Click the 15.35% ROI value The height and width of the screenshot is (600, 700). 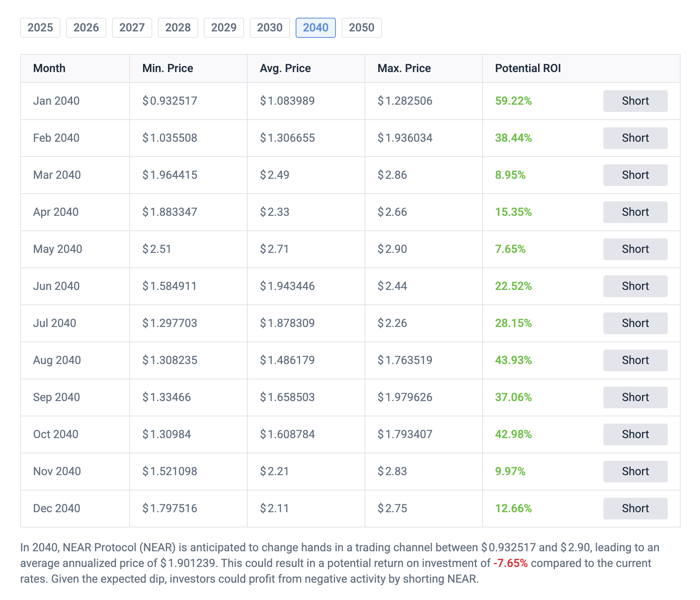514,212
